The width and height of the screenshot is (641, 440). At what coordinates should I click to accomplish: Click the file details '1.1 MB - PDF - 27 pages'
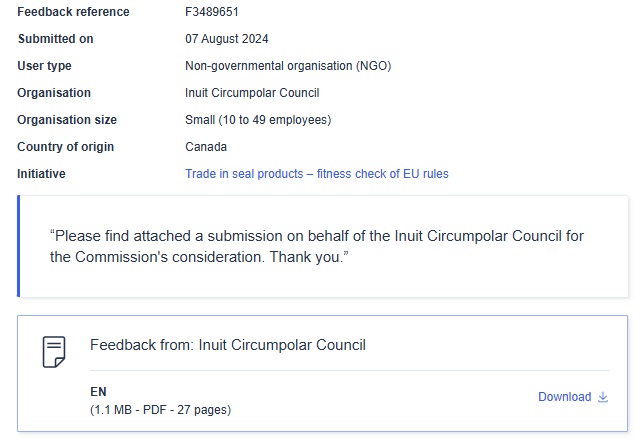pos(161,409)
